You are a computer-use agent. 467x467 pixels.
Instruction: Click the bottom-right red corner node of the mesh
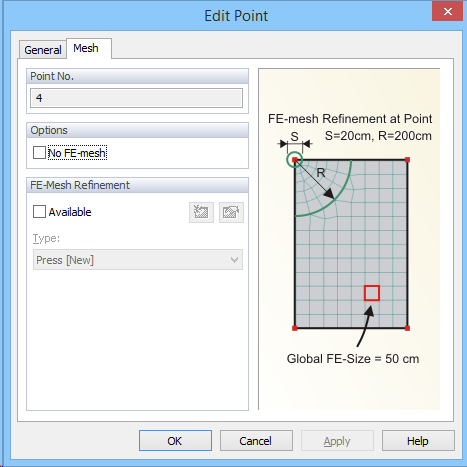point(407,328)
